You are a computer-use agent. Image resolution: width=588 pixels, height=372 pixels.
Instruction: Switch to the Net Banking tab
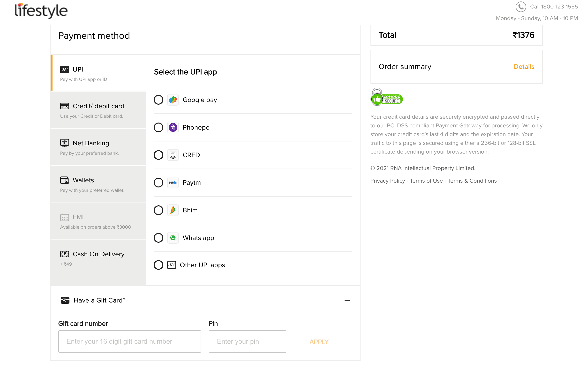click(98, 147)
